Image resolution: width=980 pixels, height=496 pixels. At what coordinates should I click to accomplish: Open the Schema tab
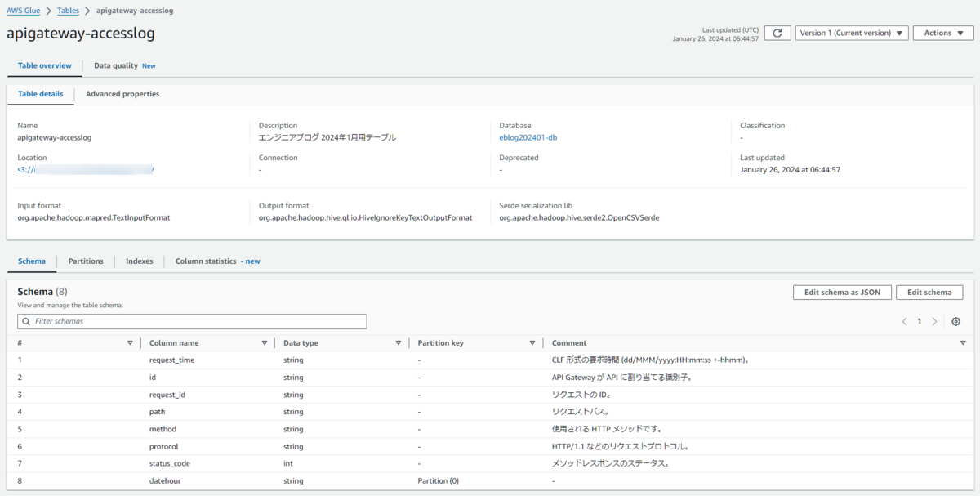tap(32, 261)
